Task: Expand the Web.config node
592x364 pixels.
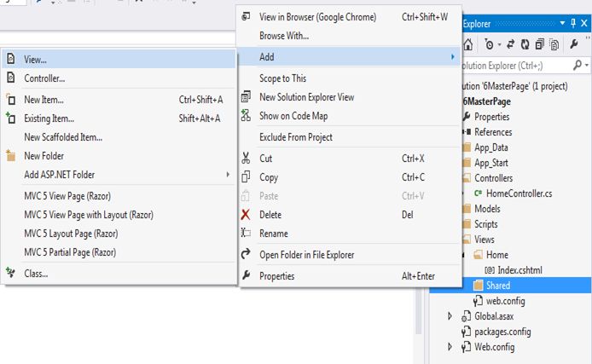Action: 450,347
